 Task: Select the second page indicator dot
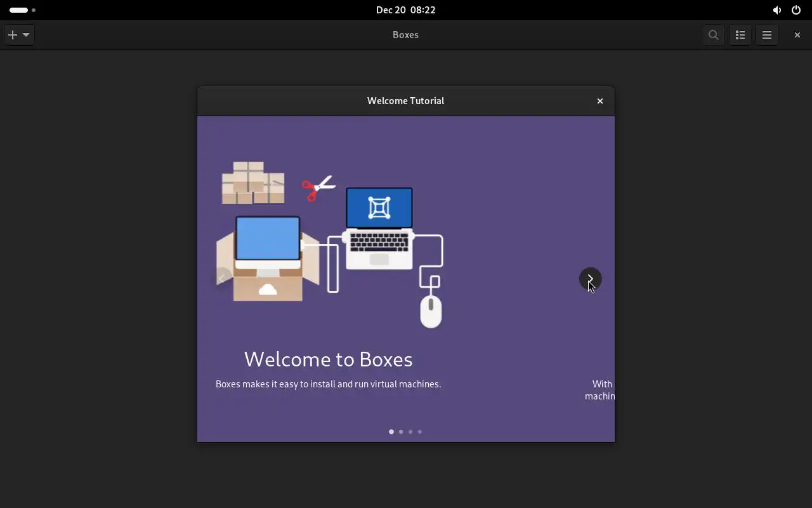pyautogui.click(x=401, y=432)
